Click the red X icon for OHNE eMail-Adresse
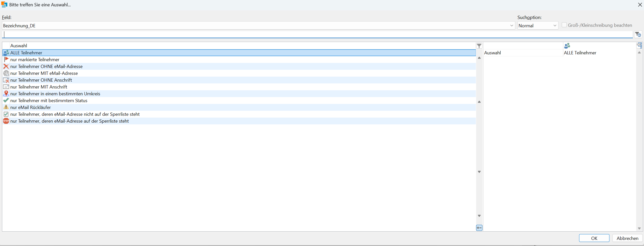The image size is (644, 246). pyautogui.click(x=6, y=66)
